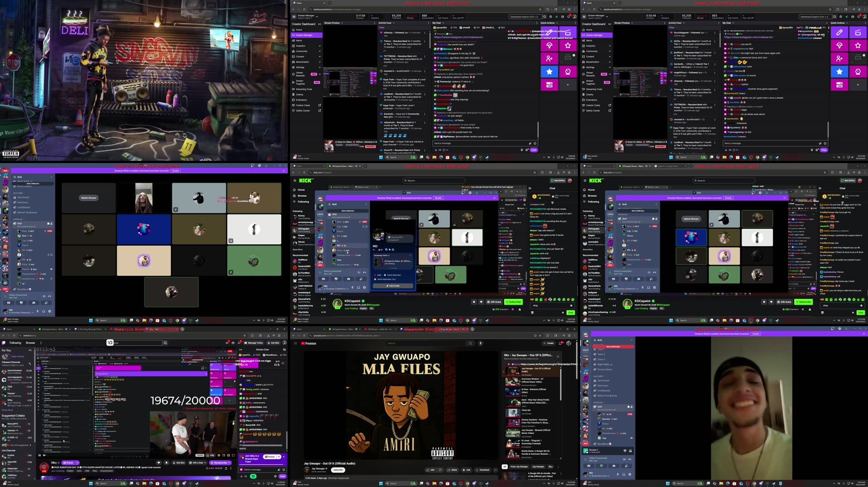Screen dimensions: 868x487
Task: Enter fullscreen on Silky's Twitch stream player
Action: [x=233, y=455]
